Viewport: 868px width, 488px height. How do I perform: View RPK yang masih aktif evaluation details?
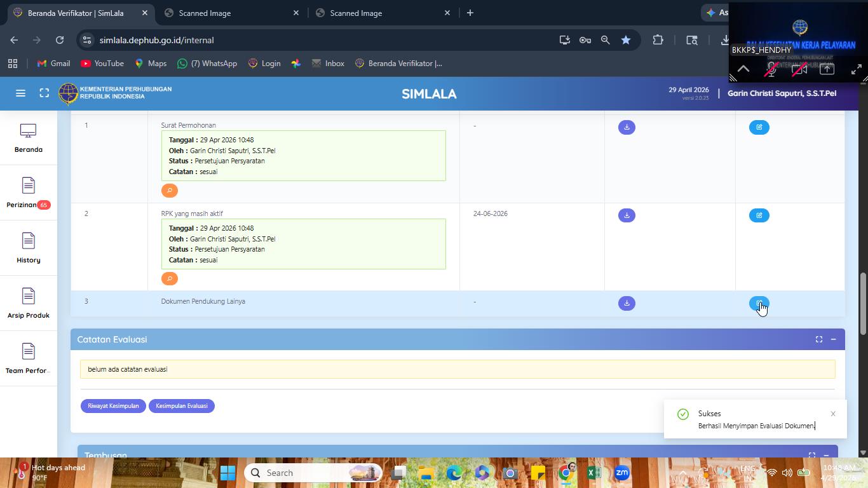(x=169, y=278)
